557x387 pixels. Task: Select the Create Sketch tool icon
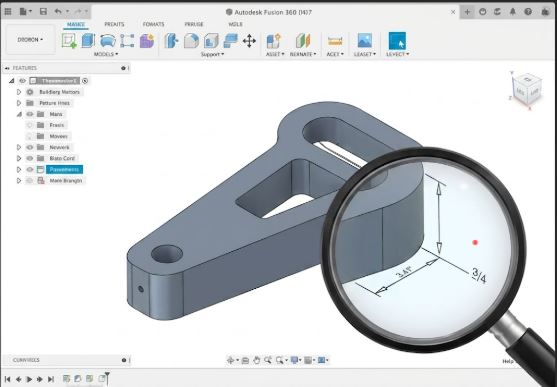tap(69, 41)
